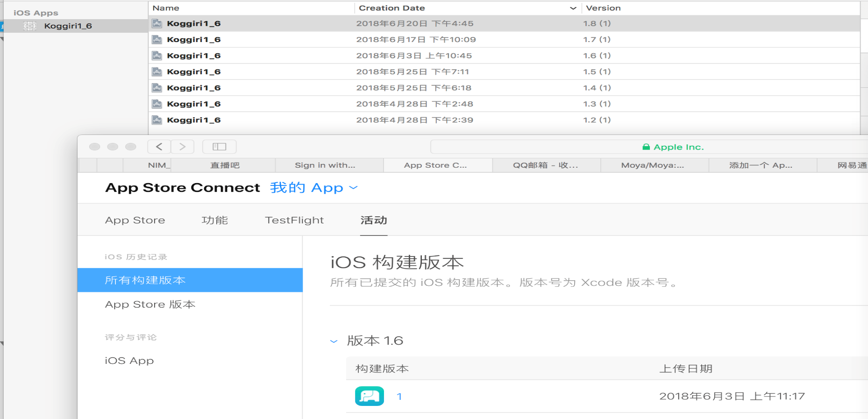Click archive icon of version 1.6 row

tap(157, 56)
